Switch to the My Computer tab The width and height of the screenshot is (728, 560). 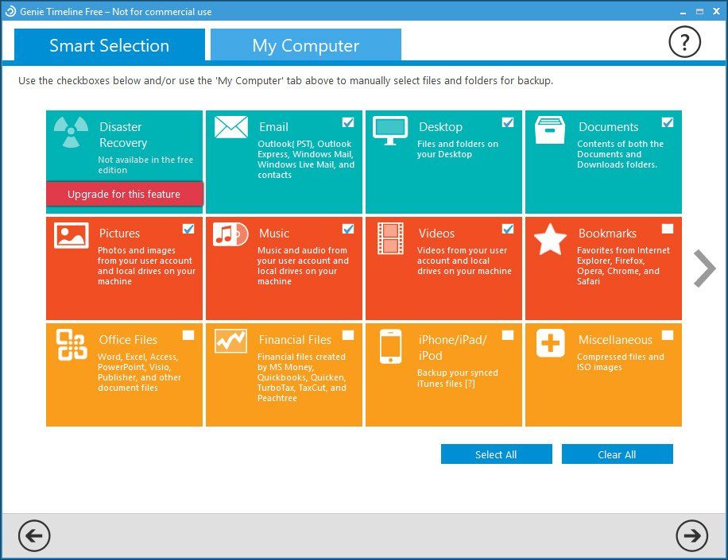tap(305, 45)
